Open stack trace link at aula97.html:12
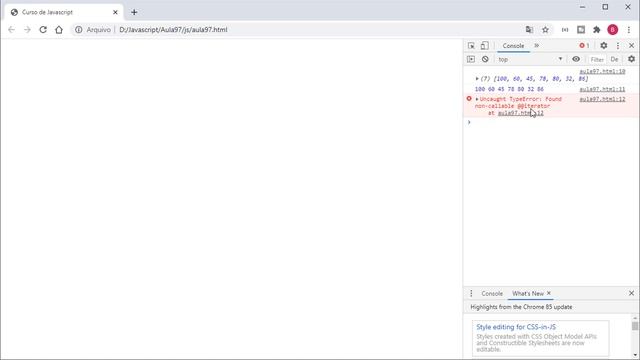640x360 pixels. [520, 113]
